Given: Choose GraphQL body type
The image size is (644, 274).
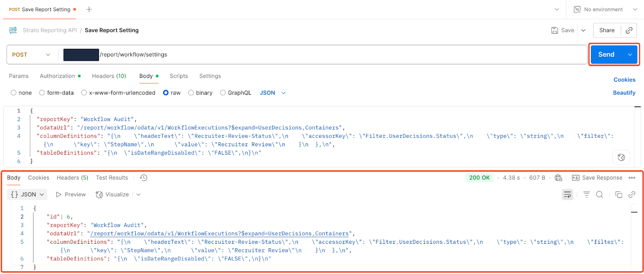Looking at the screenshot, I should tap(223, 93).
